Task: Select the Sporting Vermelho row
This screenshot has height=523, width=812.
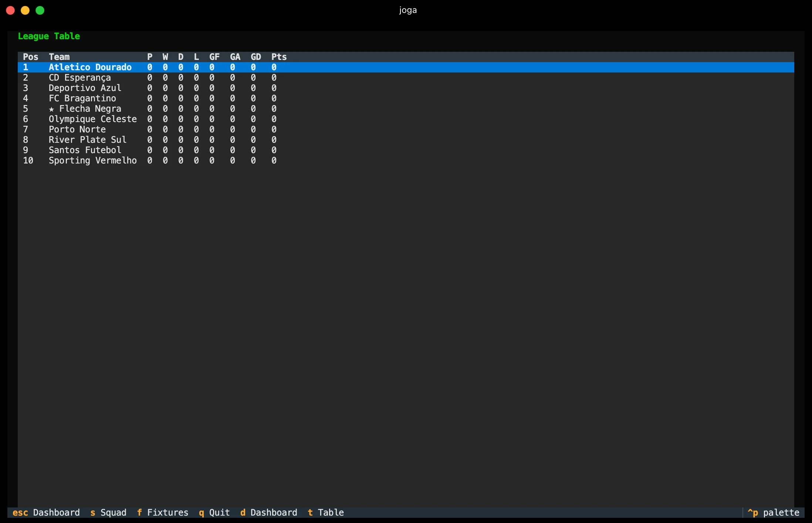Action: point(406,161)
